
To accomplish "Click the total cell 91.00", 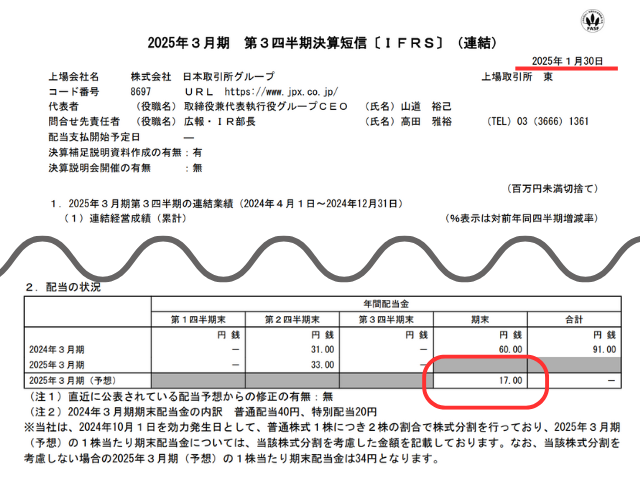I will coord(604,350).
